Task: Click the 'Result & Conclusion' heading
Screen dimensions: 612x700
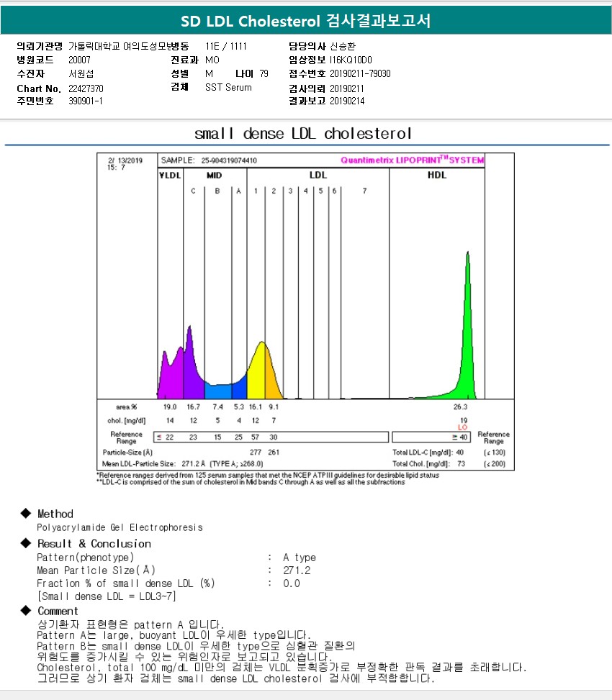Action: [x=94, y=544]
